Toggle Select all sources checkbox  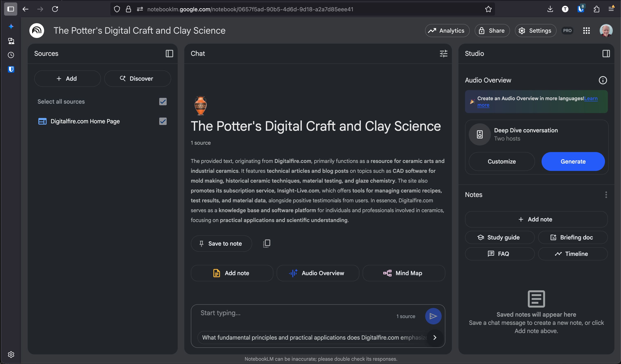click(163, 102)
